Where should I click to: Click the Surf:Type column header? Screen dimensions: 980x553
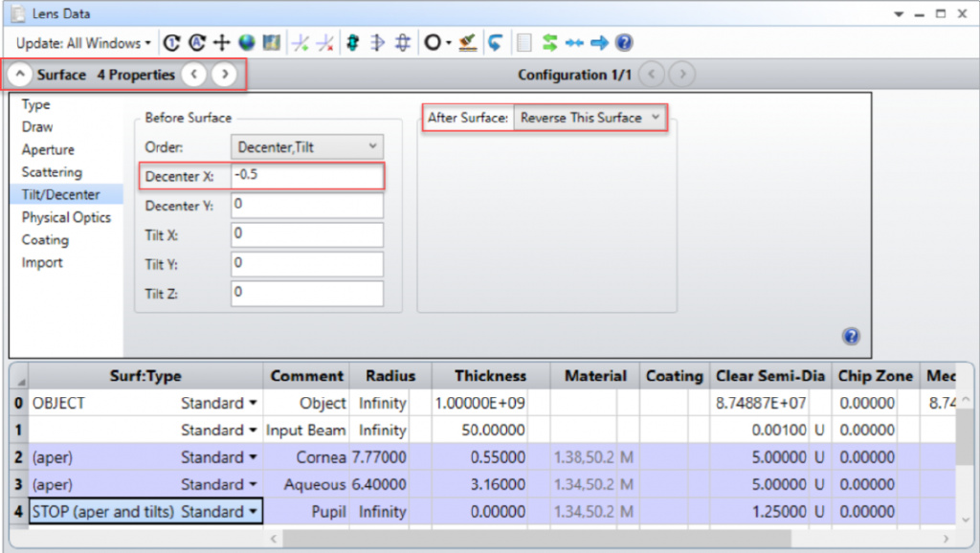click(x=145, y=376)
